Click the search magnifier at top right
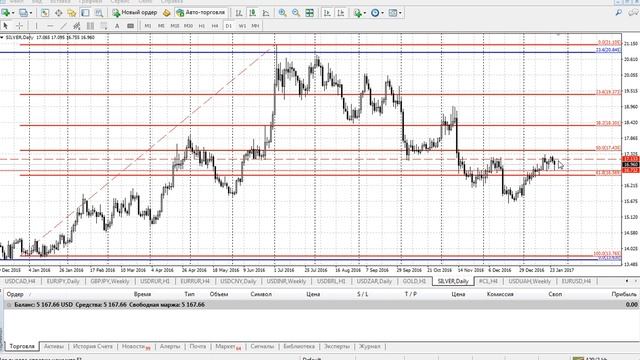This screenshot has height=360, width=640. click(x=619, y=13)
